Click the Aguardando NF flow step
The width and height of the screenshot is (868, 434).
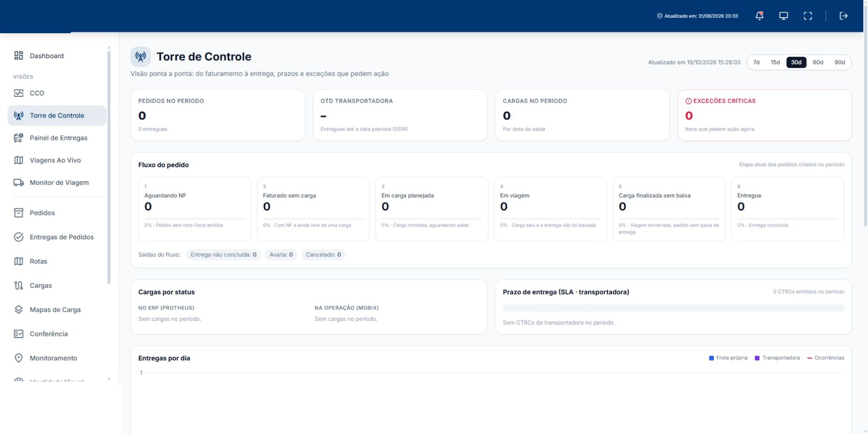[195, 209]
